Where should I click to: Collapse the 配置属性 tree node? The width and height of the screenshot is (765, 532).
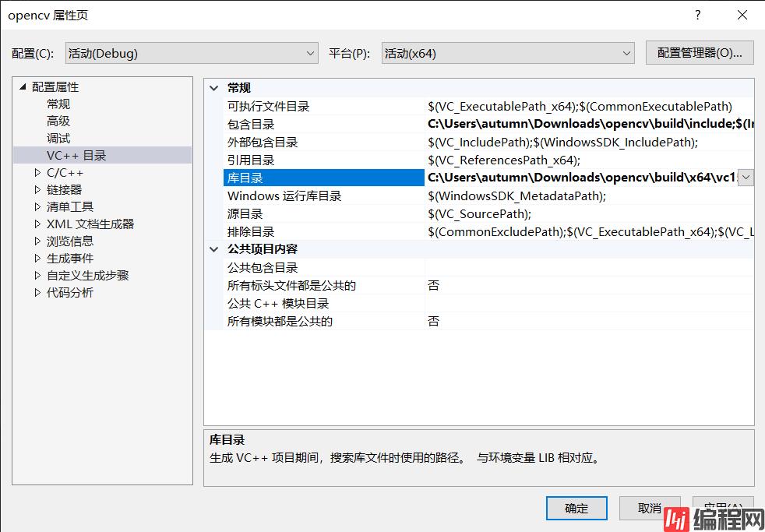coord(23,87)
